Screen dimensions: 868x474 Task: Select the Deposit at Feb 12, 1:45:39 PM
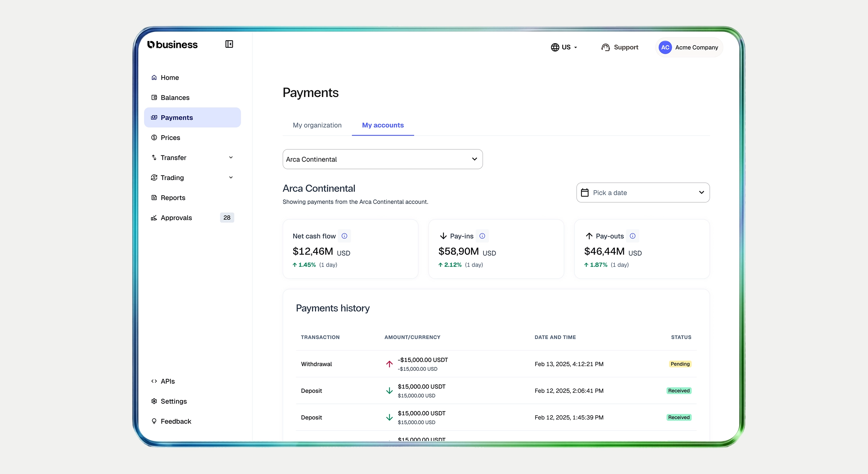[496, 417]
